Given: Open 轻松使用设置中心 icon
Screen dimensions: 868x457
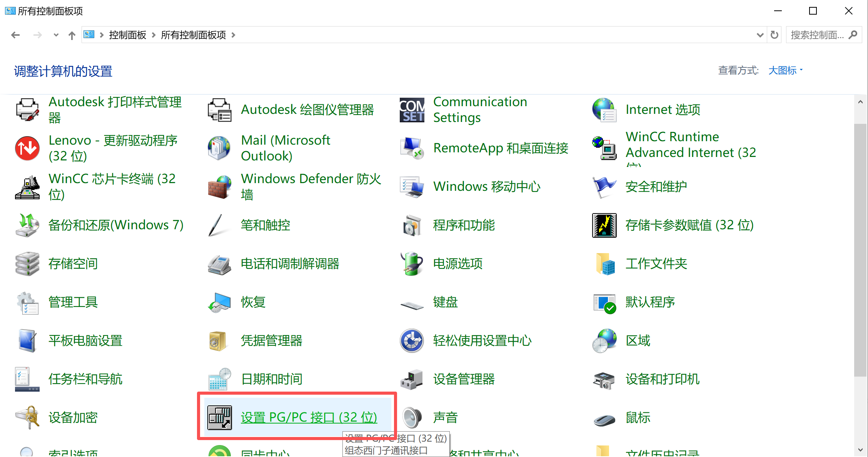Looking at the screenshot, I should (412, 340).
